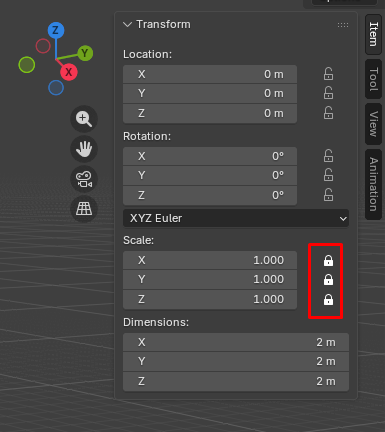This screenshot has height=432, width=385.
Task: Toggle the camera view icon
Action: point(84,179)
